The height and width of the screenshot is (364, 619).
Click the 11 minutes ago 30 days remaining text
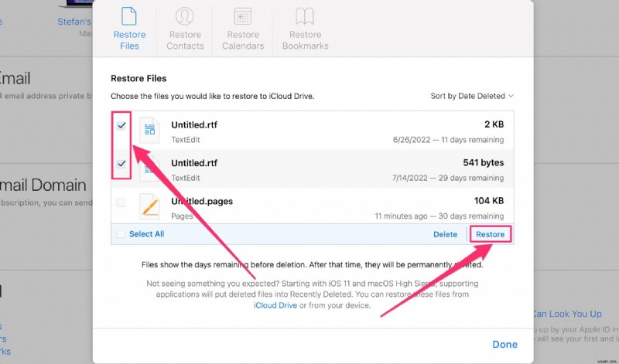(439, 216)
